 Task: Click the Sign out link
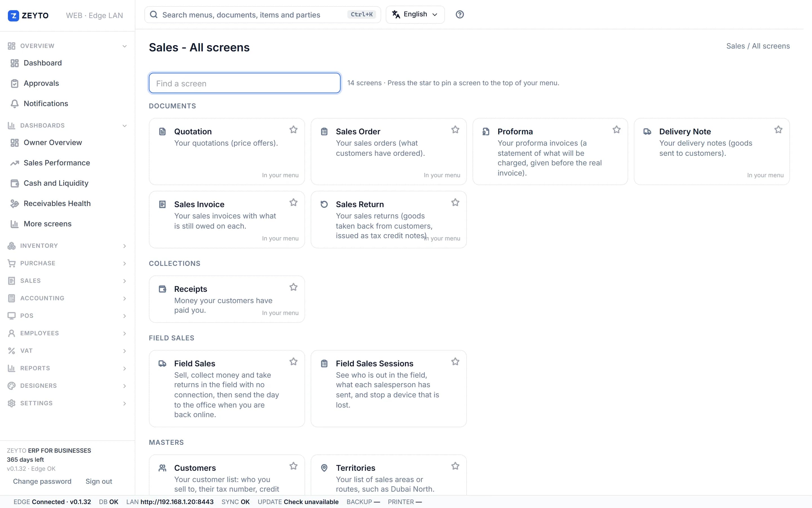pos(99,481)
